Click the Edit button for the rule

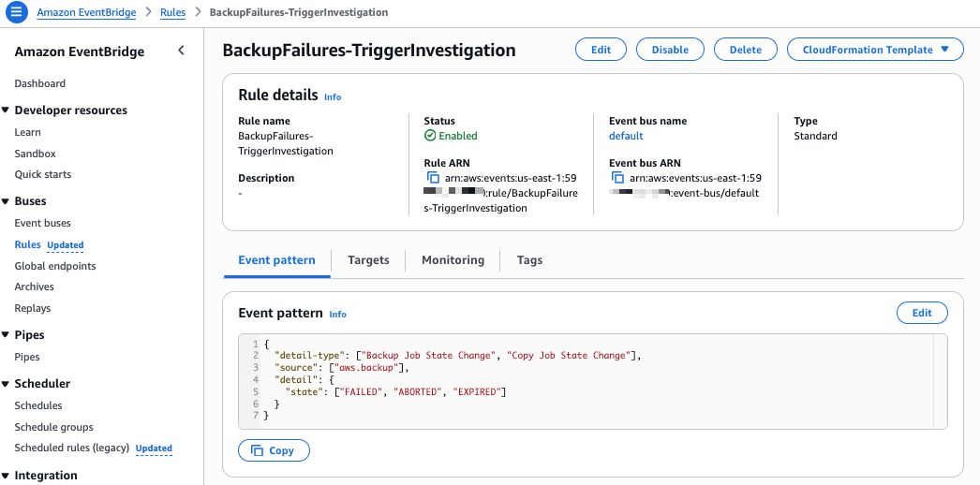(601, 50)
